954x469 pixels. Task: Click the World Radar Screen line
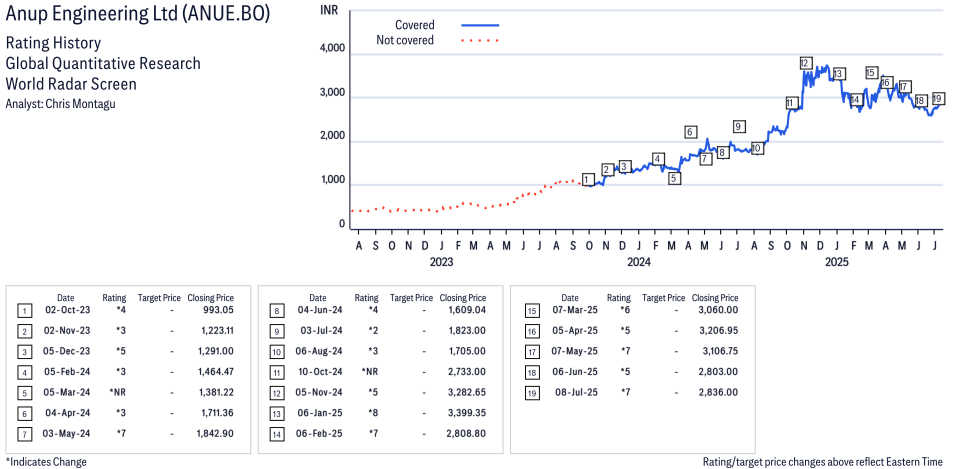[71, 83]
